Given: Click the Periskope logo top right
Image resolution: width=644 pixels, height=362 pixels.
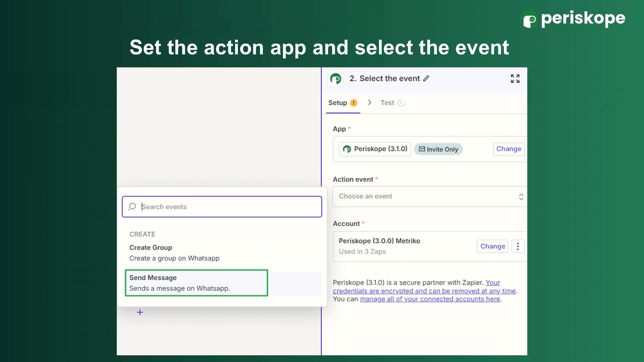Looking at the screenshot, I should point(573,19).
